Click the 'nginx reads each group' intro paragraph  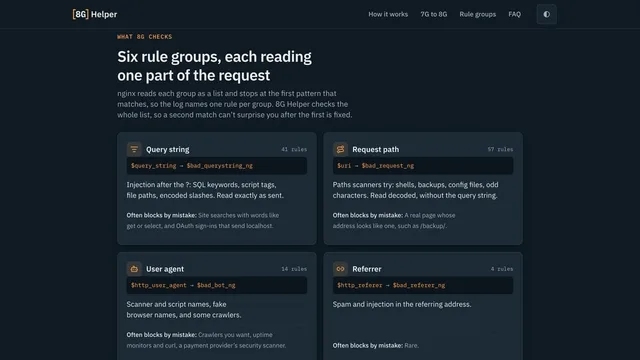235,104
